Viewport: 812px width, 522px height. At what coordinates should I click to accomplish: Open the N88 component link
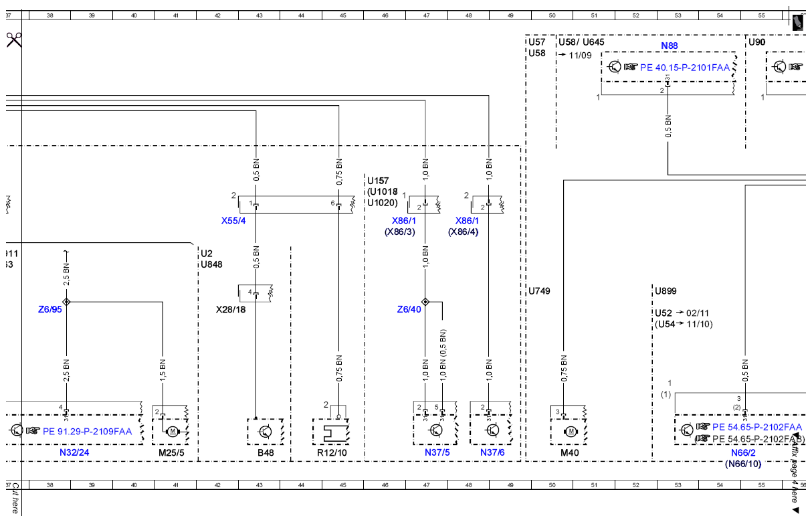pos(670,46)
